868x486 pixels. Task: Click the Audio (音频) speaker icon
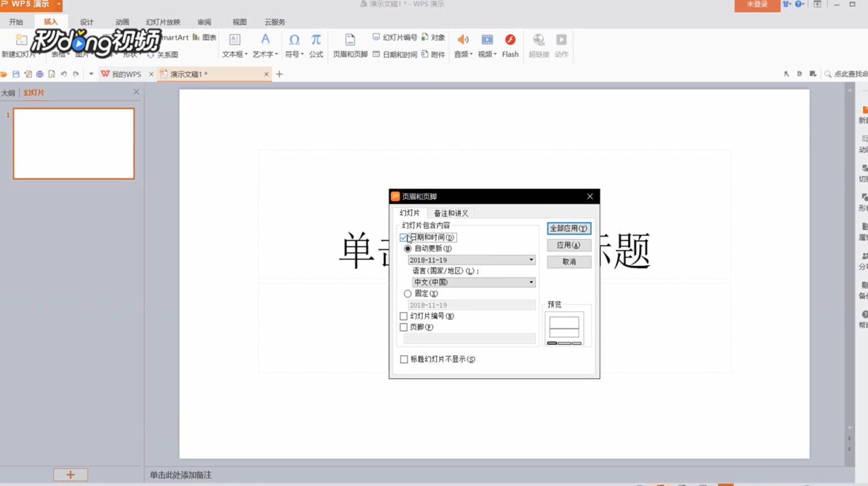click(463, 39)
